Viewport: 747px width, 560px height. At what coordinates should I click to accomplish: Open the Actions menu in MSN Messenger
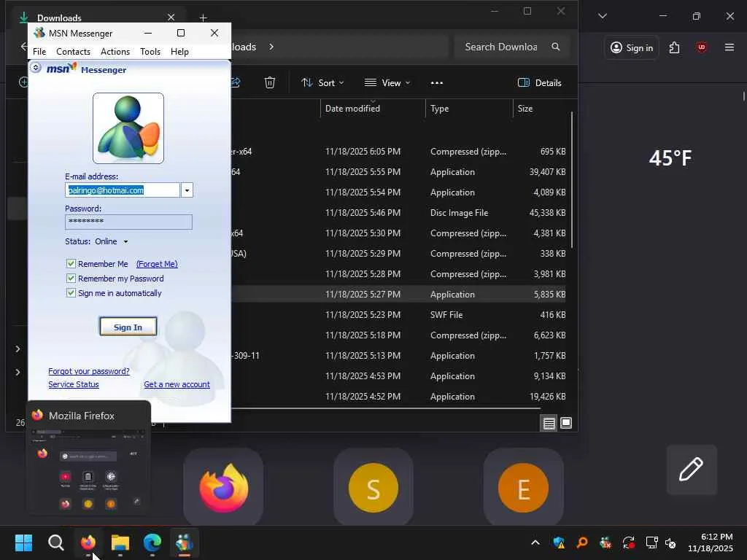point(115,52)
